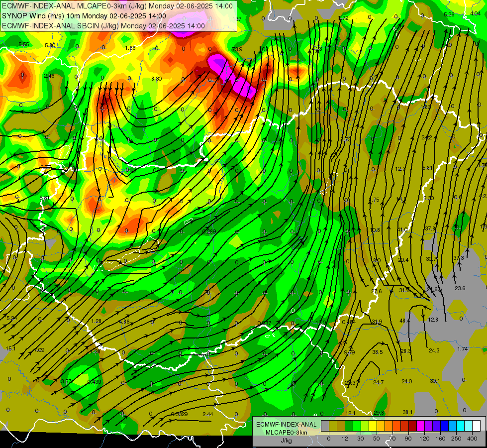Pick the cyan legend swatch
This screenshot has height=448, width=487.
pos(460,426)
